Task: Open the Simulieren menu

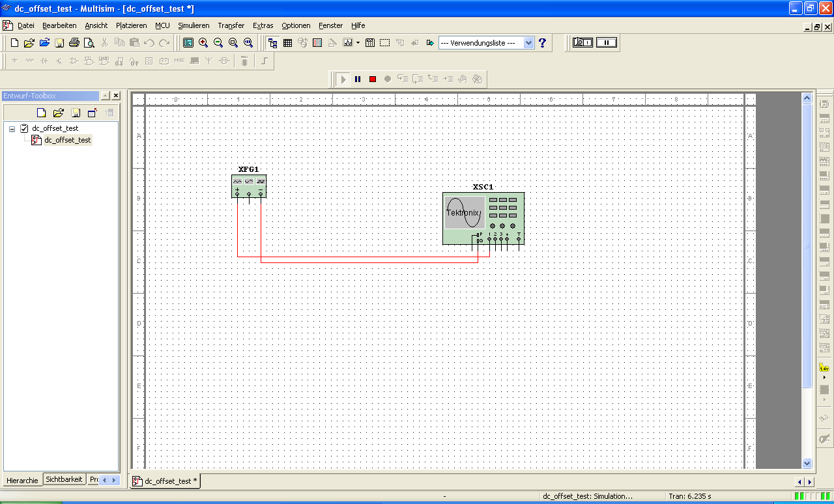Action: tap(194, 25)
